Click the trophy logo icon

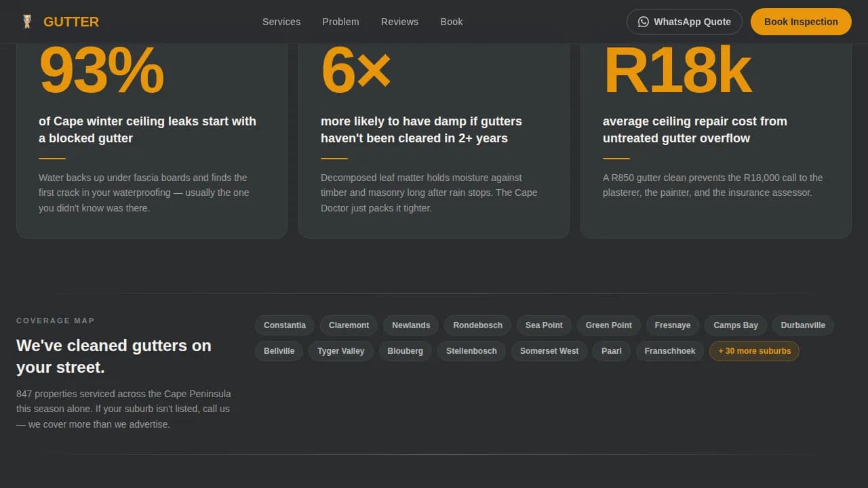coord(26,21)
